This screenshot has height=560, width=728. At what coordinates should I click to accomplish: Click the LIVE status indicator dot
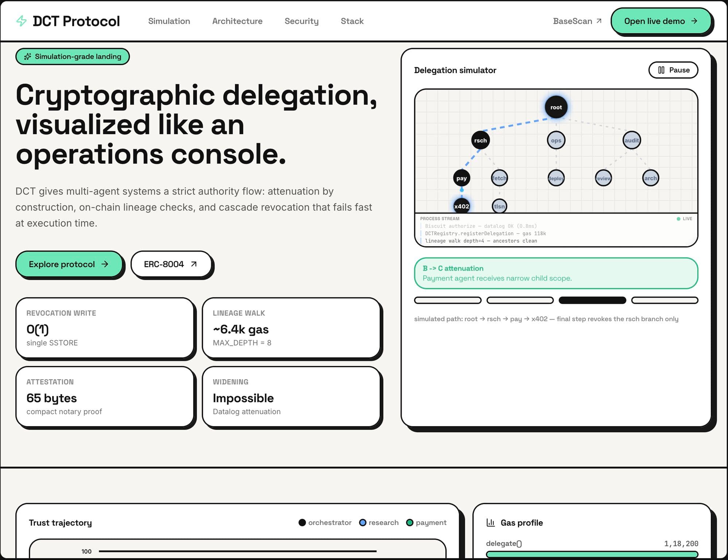(x=678, y=219)
